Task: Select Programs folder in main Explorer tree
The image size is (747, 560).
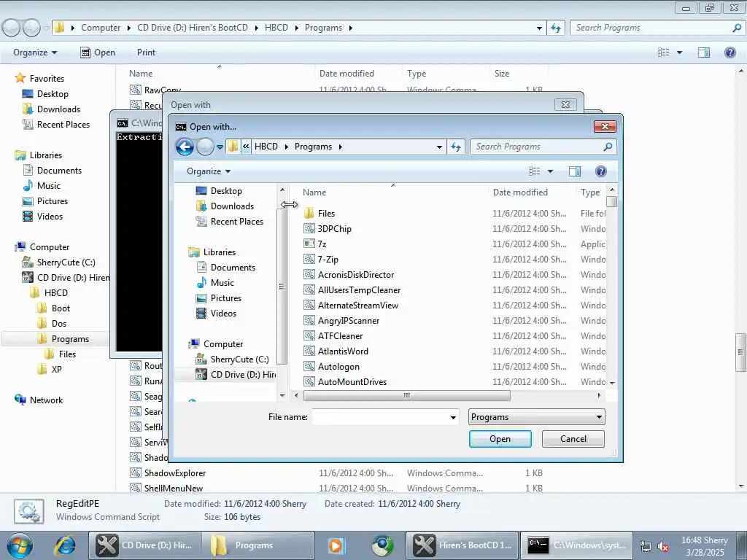Action: 70,339
